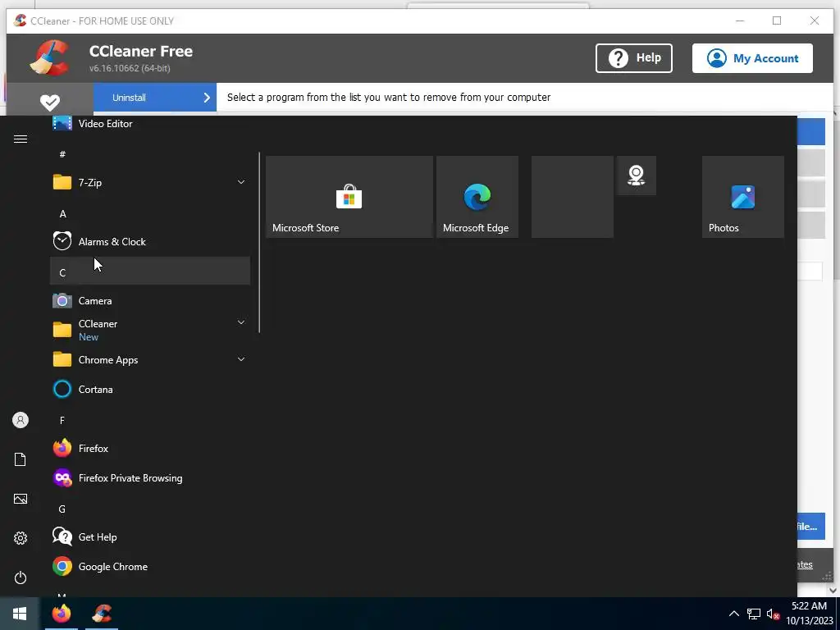
Task: Show hidden system tray icons
Action: pyautogui.click(x=734, y=614)
